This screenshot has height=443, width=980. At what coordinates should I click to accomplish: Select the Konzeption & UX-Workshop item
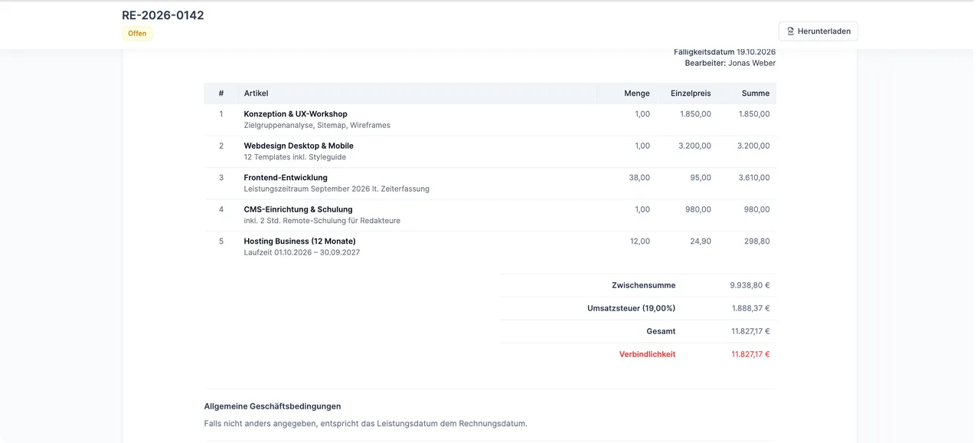tap(296, 114)
